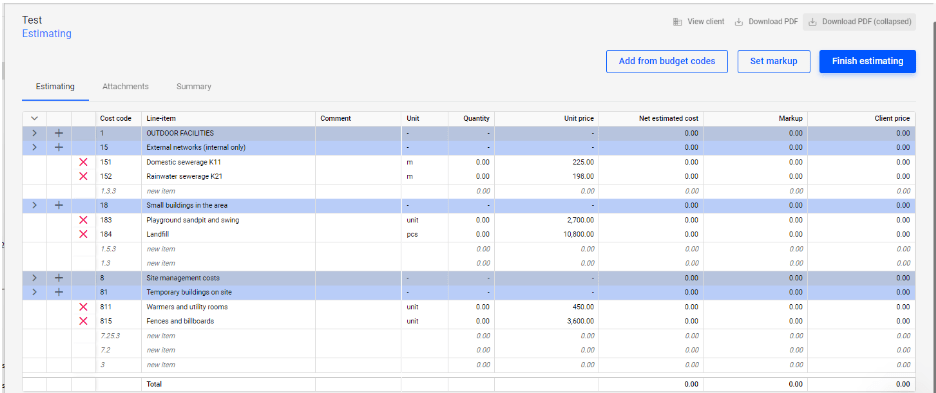Add item under Site management costs
This screenshot has height=393, width=936.
pos(58,278)
